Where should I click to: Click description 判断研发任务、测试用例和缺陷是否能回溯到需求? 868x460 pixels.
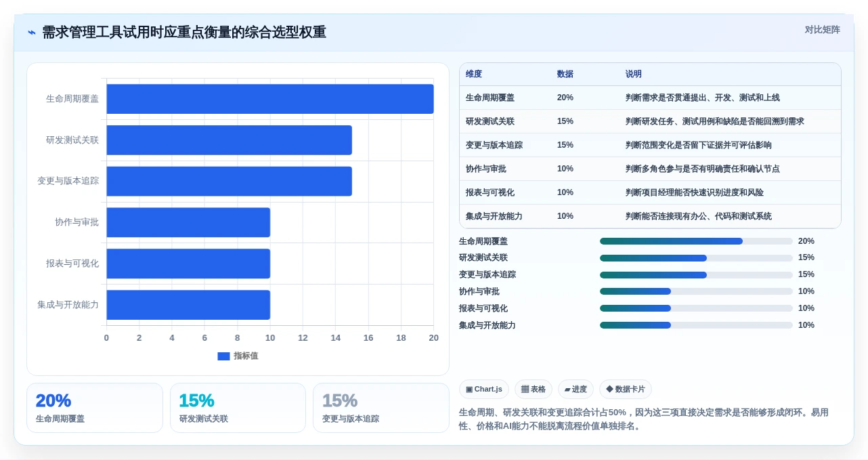pyautogui.click(x=715, y=121)
